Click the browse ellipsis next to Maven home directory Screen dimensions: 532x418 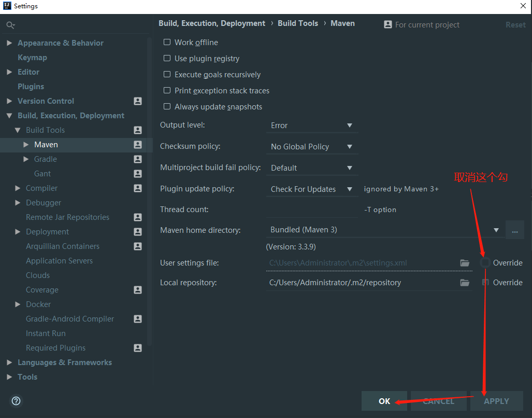(514, 229)
